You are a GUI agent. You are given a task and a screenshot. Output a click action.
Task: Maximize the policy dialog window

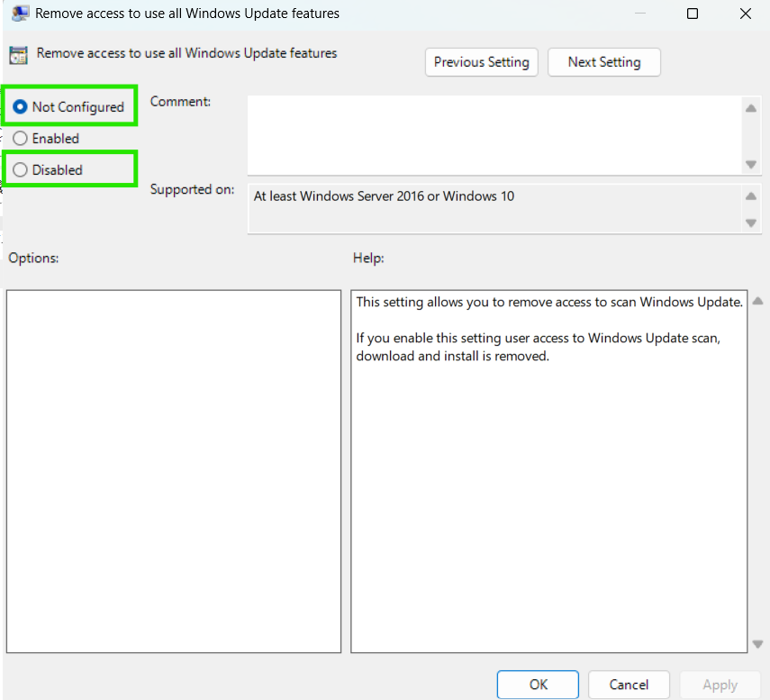tap(693, 14)
